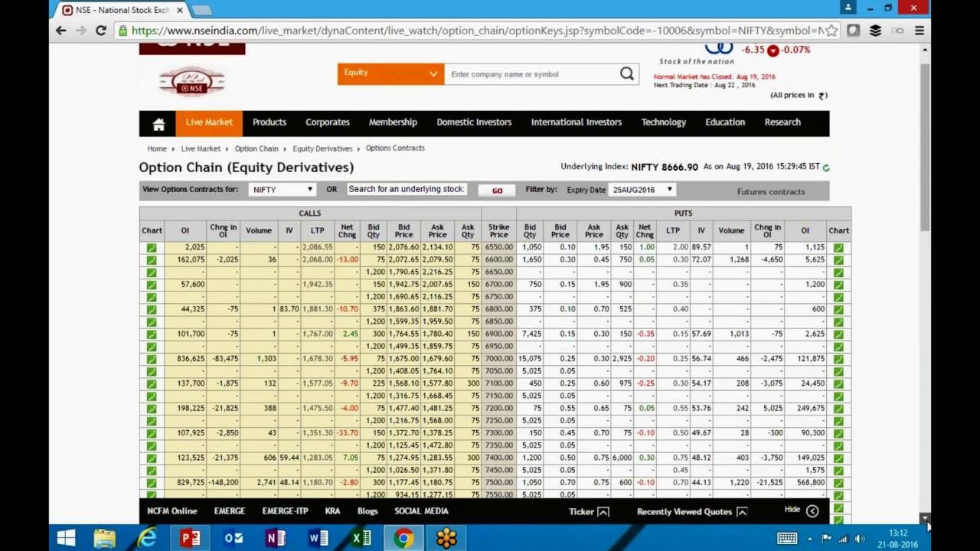
Task: Click the Strike Price column header
Action: [498, 230]
